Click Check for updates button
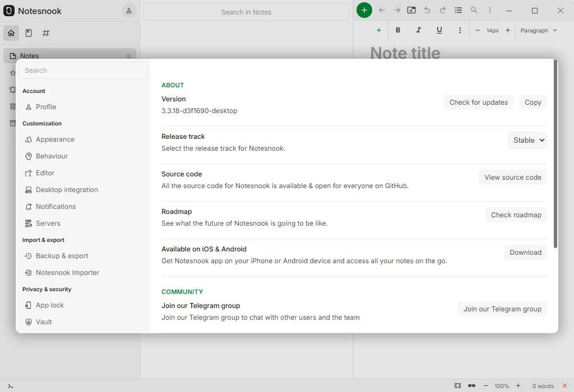 479,102
